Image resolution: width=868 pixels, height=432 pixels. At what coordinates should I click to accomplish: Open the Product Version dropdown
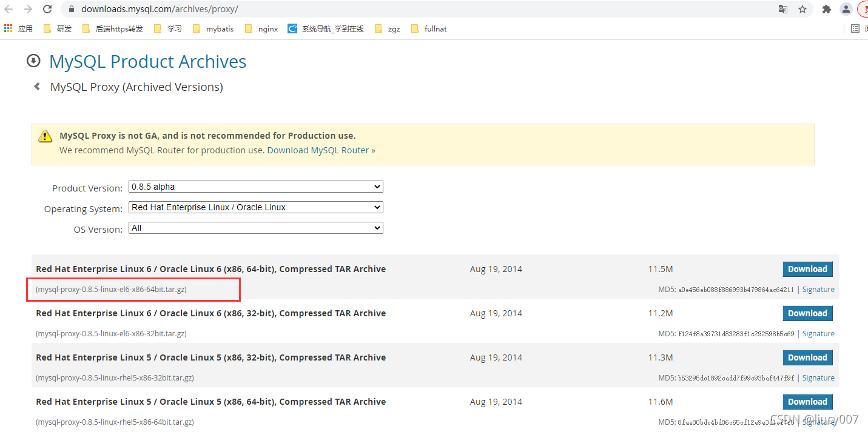click(x=255, y=187)
